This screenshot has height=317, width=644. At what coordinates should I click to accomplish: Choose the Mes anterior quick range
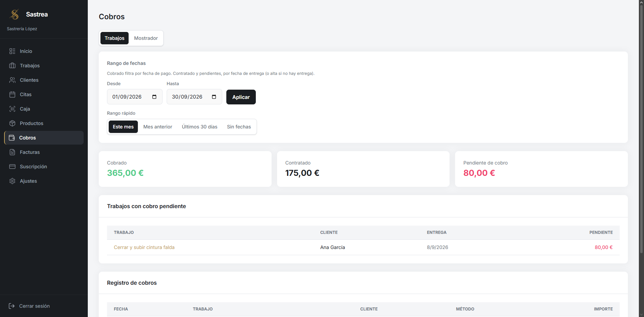(x=158, y=127)
